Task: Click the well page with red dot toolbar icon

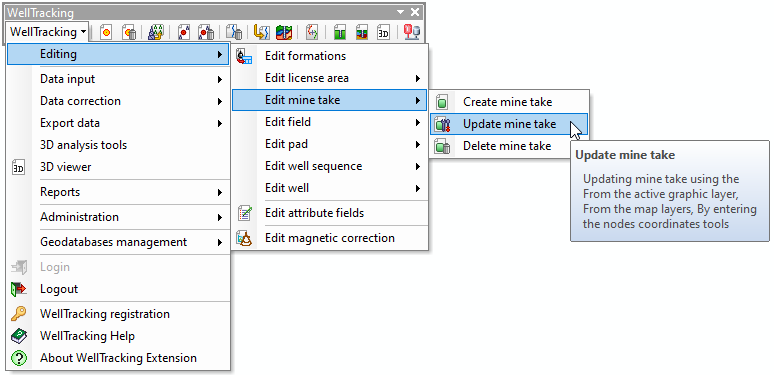Action: point(184,32)
